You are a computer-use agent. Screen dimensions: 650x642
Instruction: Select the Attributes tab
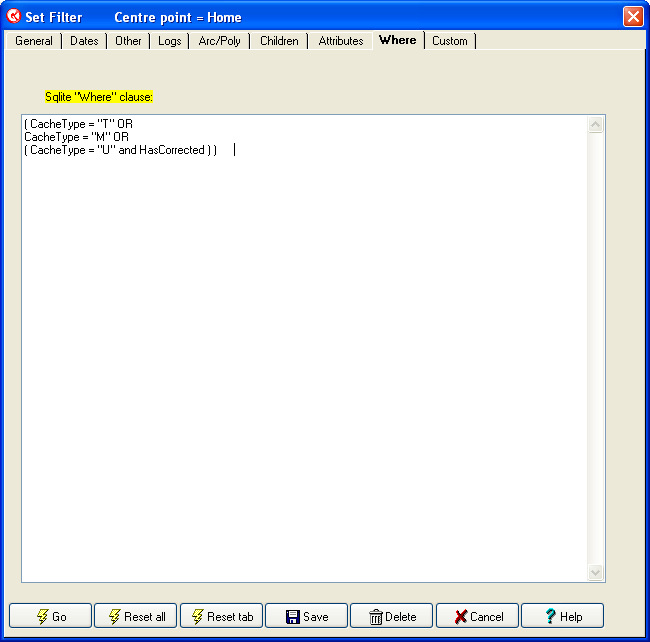click(341, 41)
